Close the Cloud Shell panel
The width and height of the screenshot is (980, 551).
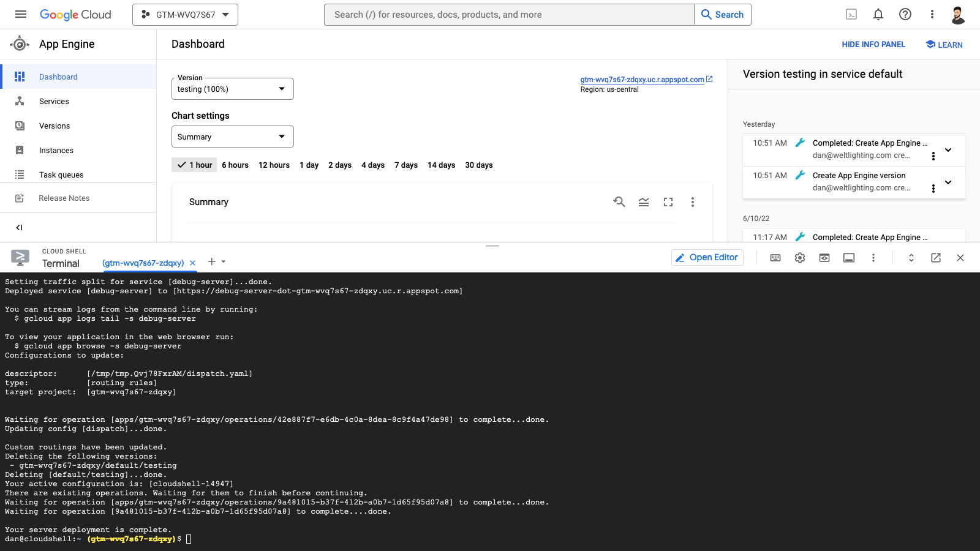coord(960,258)
